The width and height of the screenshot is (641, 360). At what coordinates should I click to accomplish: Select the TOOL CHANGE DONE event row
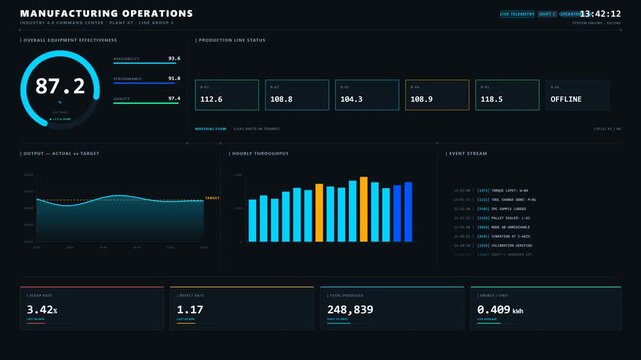pyautogui.click(x=495, y=200)
